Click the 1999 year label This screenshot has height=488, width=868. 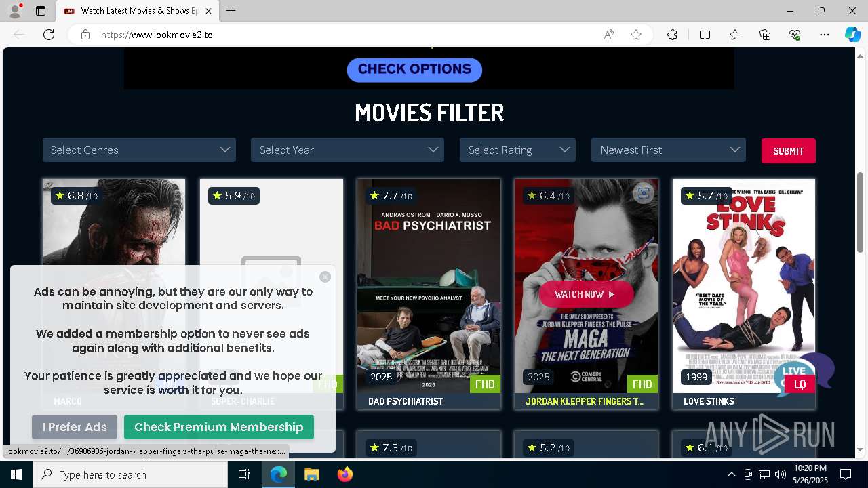[696, 377]
